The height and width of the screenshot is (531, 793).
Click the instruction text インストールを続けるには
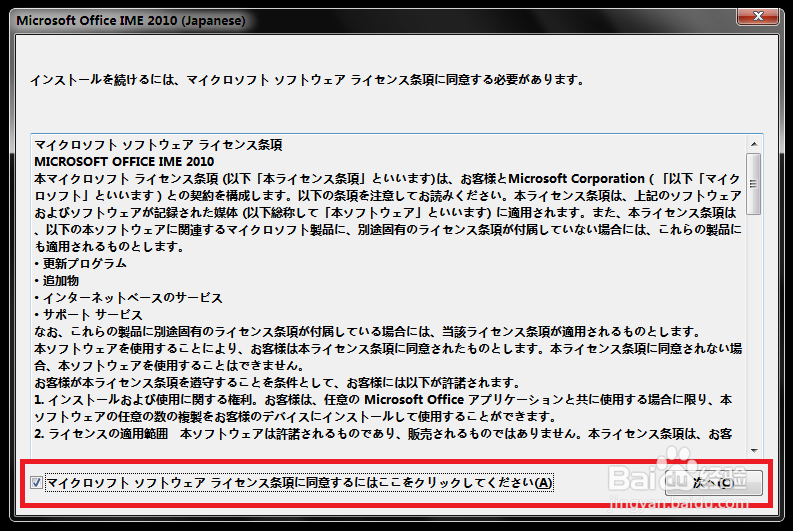[307, 80]
